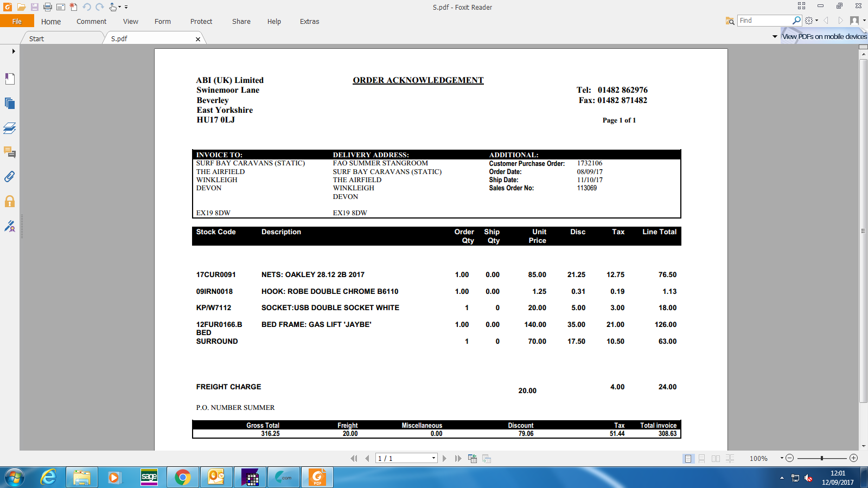Viewport: 868px width, 488px height.
Task: Open the Layers panel in sidebar
Action: pos(10,128)
